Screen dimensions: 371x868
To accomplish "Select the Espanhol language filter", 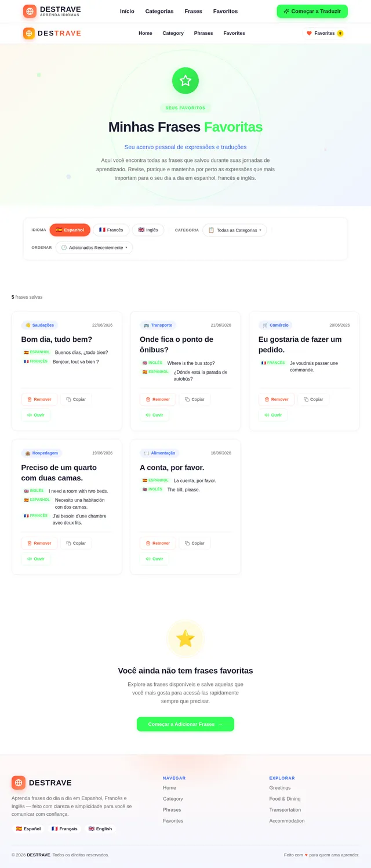I will [x=70, y=230].
